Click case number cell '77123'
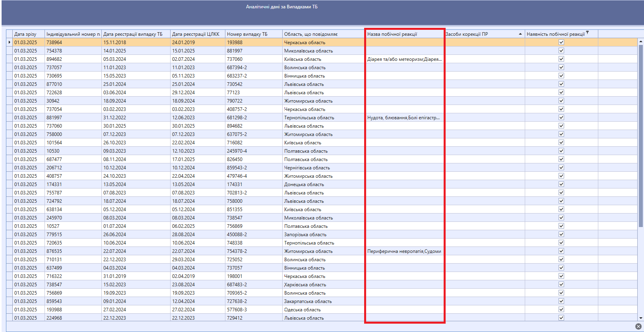Image resolution: width=644 pixels, height=332 pixels. [x=254, y=92]
